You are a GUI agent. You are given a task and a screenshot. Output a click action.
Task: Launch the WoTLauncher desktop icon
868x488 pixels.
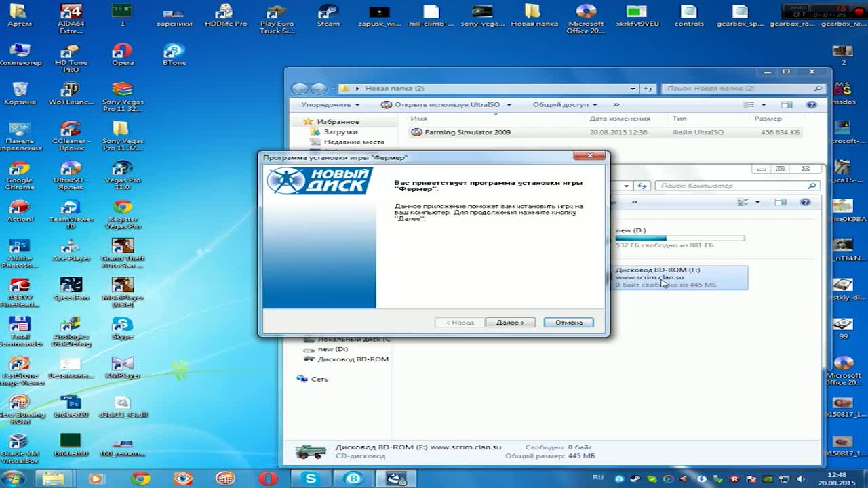pyautogui.click(x=71, y=94)
